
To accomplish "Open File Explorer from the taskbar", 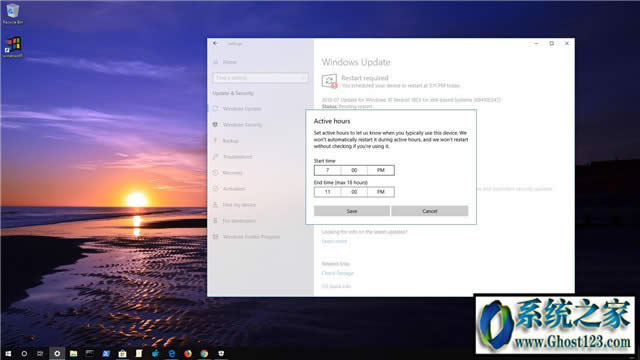I will [73, 353].
